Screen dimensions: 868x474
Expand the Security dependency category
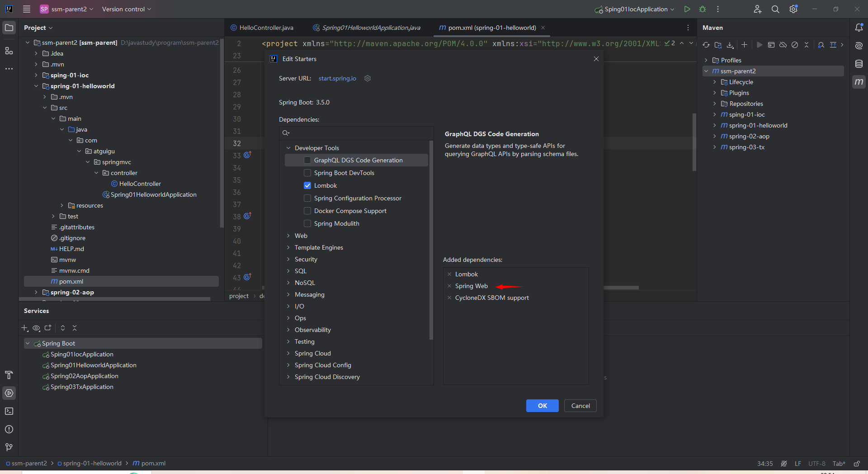click(288, 259)
